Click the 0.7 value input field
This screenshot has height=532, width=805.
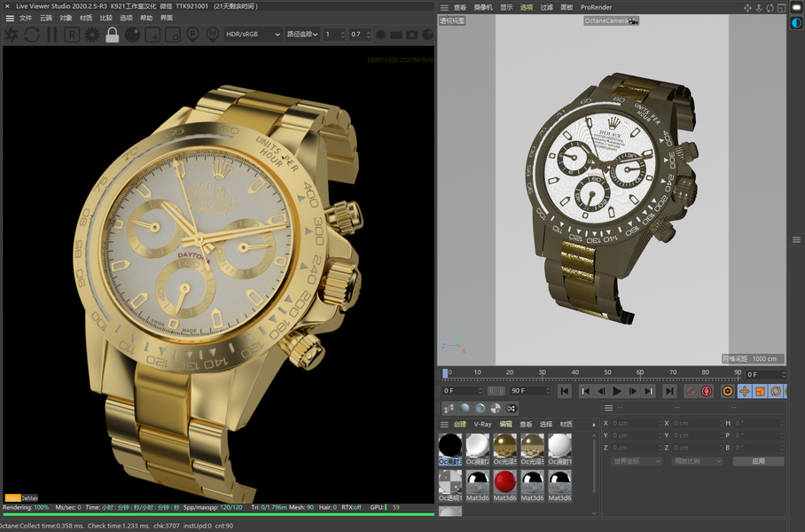pyautogui.click(x=356, y=35)
